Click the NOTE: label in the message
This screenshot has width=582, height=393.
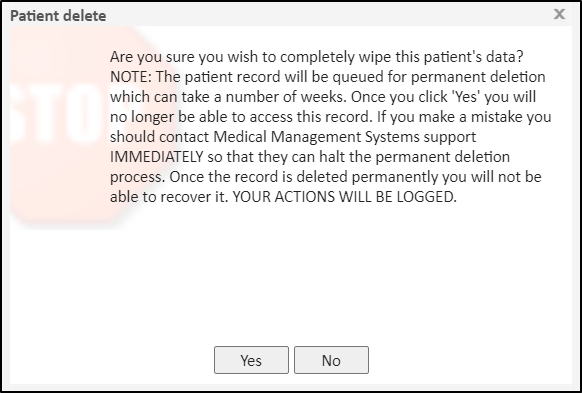coord(131,77)
